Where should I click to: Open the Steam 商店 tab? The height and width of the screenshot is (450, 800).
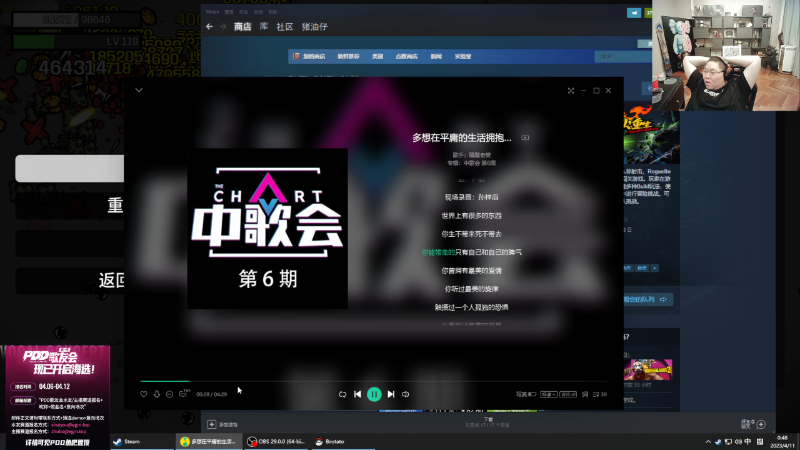pyautogui.click(x=242, y=27)
